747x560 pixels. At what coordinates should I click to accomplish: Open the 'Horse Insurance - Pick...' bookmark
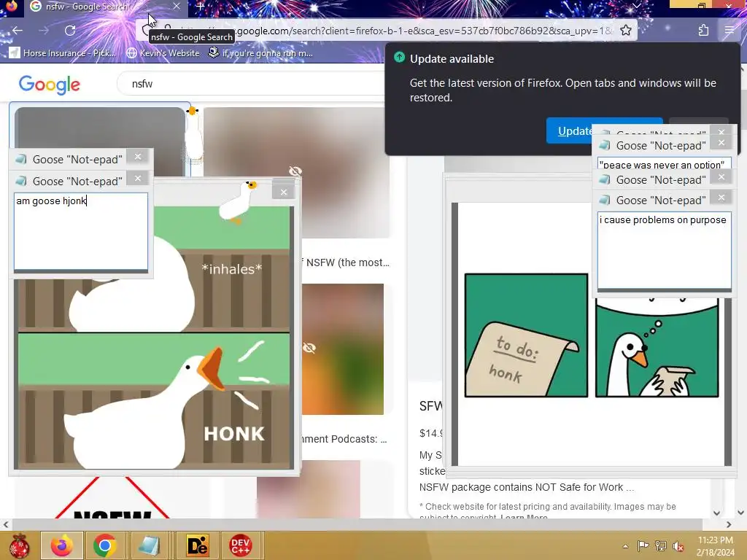coord(63,52)
